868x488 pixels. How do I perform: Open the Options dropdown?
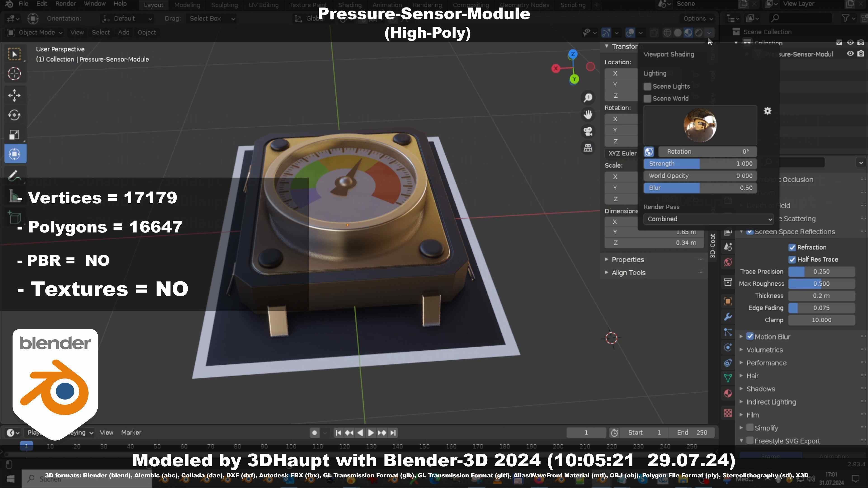point(698,19)
